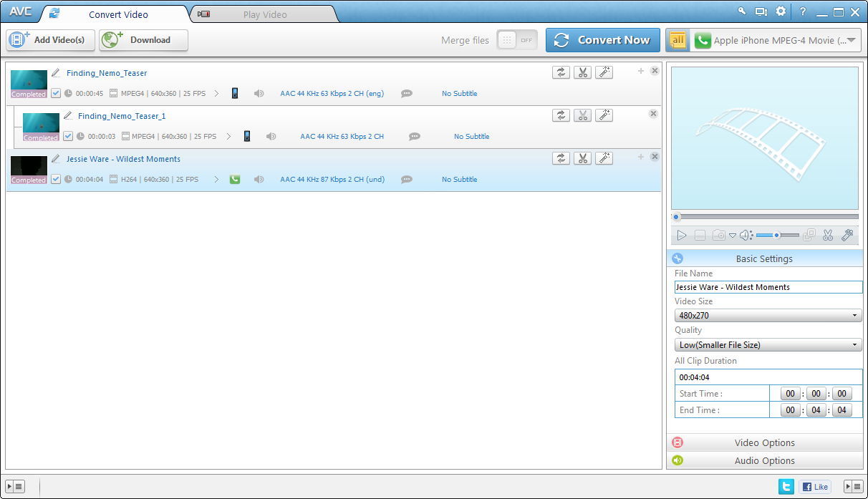Check the Jessie Ware - Wildest Moments checkbox
The width and height of the screenshot is (868, 499).
pos(56,179)
